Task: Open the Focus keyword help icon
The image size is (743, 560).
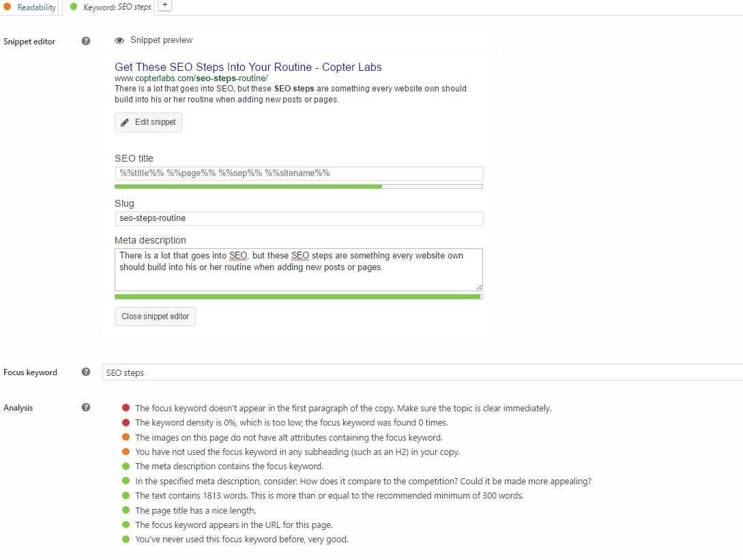Action: [x=86, y=372]
